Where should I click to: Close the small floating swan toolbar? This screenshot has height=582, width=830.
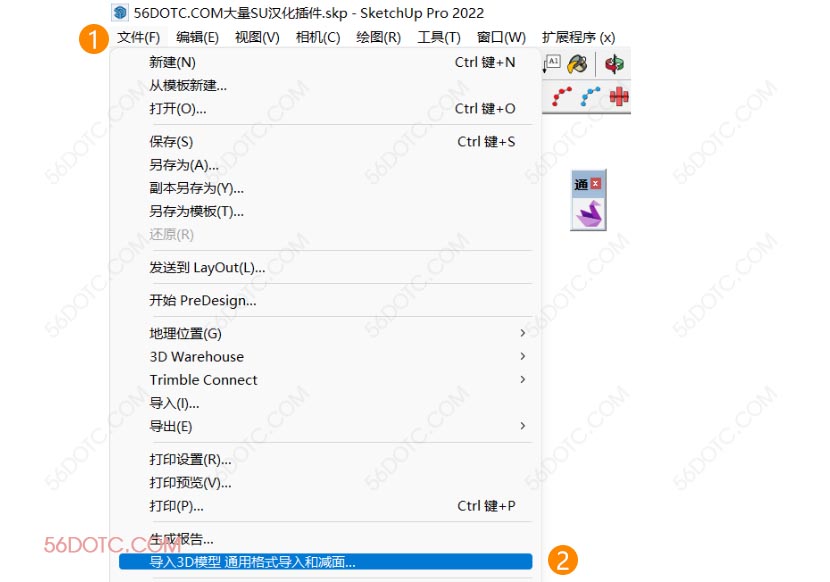[x=597, y=184]
